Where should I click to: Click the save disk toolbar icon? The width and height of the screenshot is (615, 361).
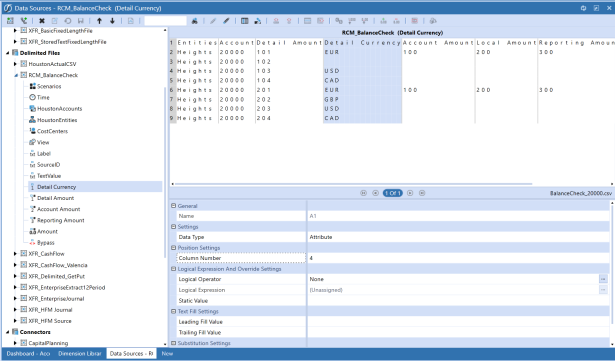click(80, 21)
